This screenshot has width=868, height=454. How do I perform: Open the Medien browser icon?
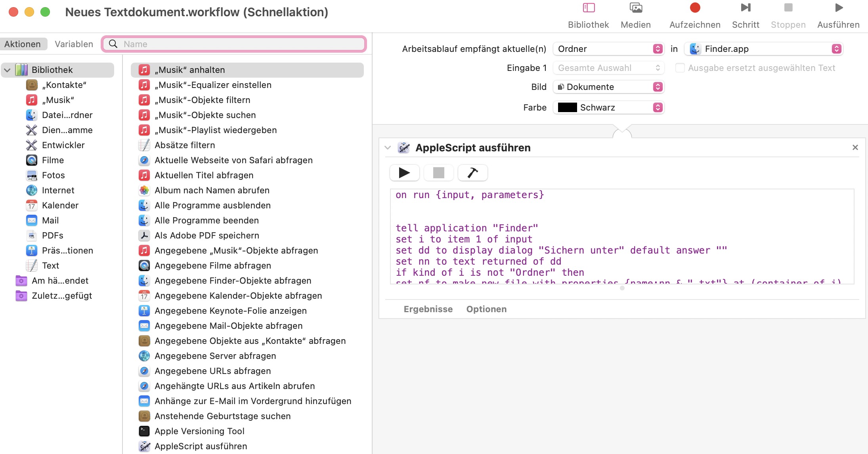click(636, 8)
